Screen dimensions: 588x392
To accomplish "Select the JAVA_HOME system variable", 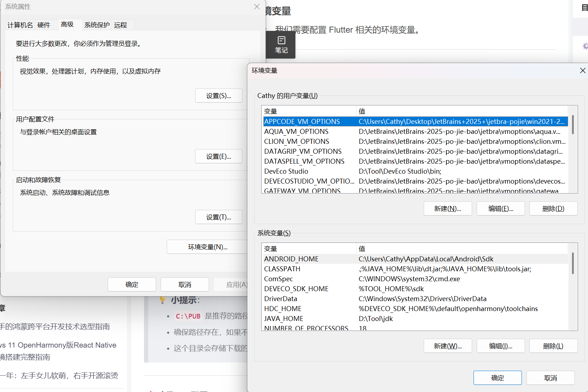I will [283, 318].
